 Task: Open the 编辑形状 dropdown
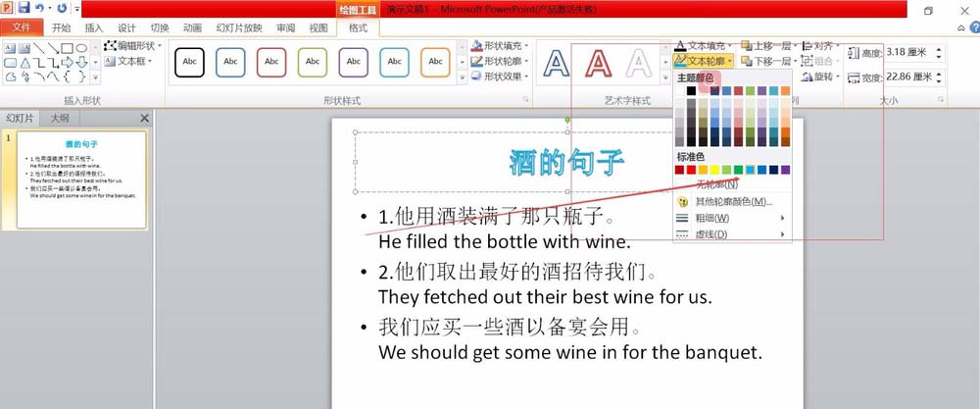[x=132, y=46]
